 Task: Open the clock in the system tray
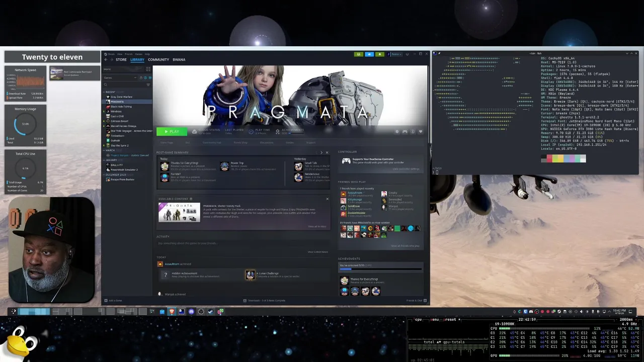[619, 311]
